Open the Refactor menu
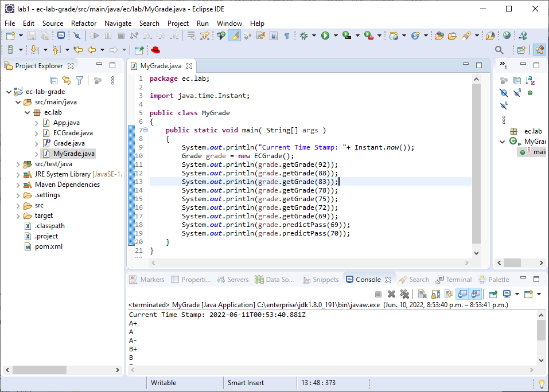Image resolution: width=549 pixels, height=392 pixels. pyautogui.click(x=84, y=23)
